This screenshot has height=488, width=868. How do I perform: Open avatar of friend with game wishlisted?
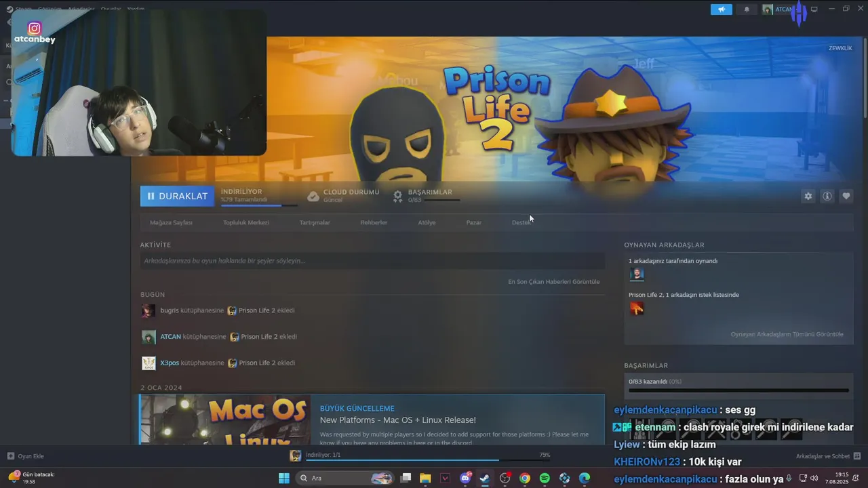[x=637, y=308]
